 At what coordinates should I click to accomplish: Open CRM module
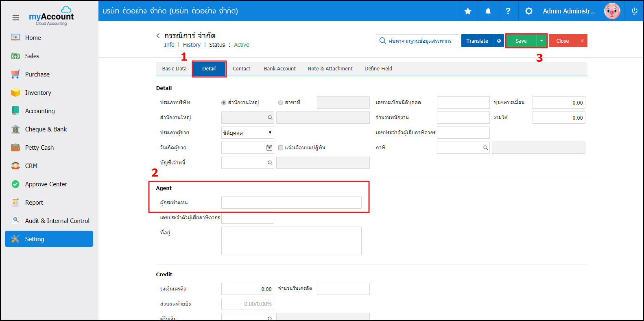[x=31, y=166]
